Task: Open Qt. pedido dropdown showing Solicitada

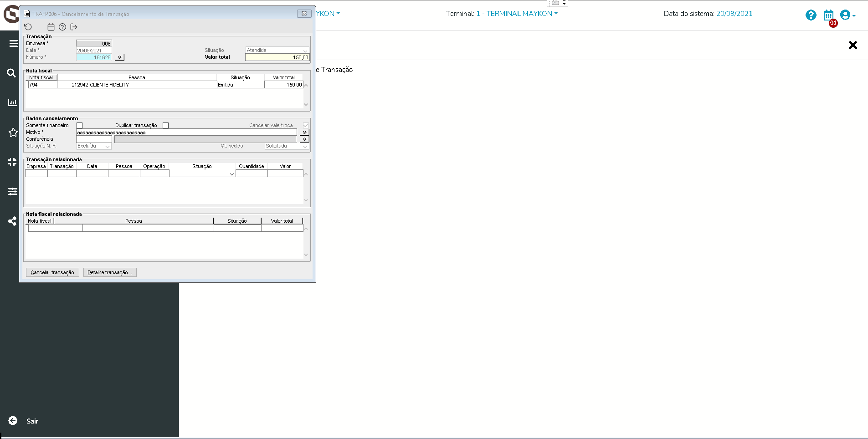Action: pyautogui.click(x=287, y=146)
